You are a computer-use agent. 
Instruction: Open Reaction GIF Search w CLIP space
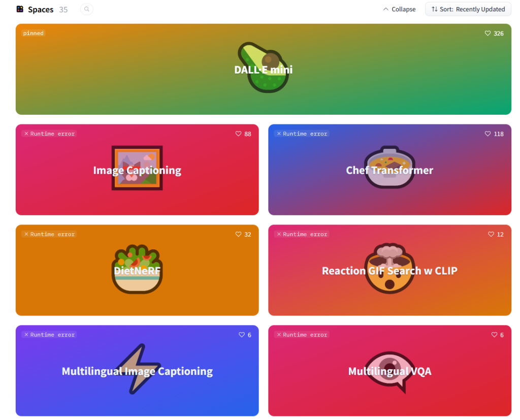(x=389, y=270)
